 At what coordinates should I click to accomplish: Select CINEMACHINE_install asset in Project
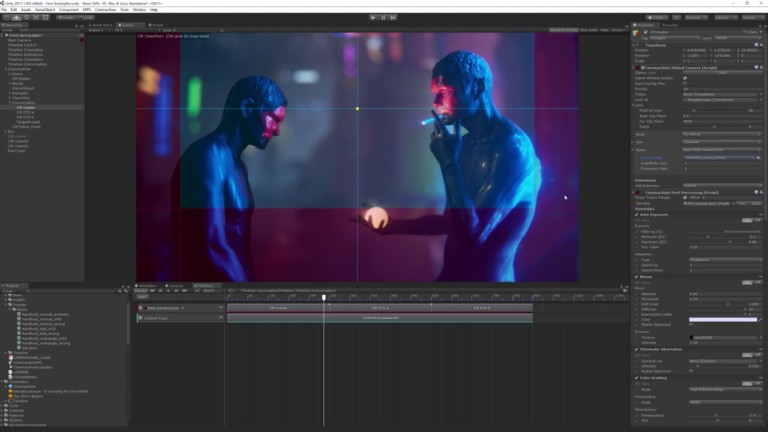29,358
